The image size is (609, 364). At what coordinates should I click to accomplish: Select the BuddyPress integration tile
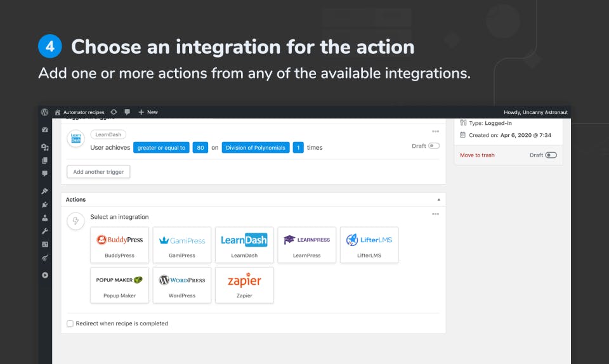click(120, 245)
